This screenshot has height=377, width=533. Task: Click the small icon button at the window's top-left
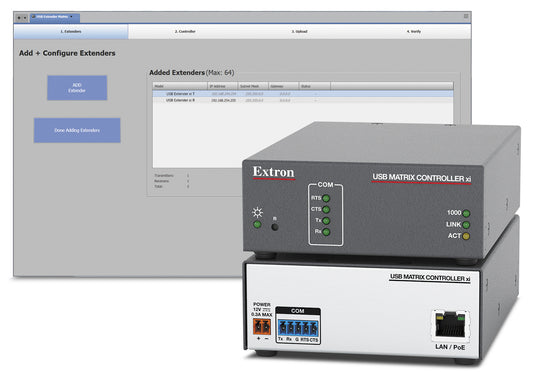pos(19,18)
